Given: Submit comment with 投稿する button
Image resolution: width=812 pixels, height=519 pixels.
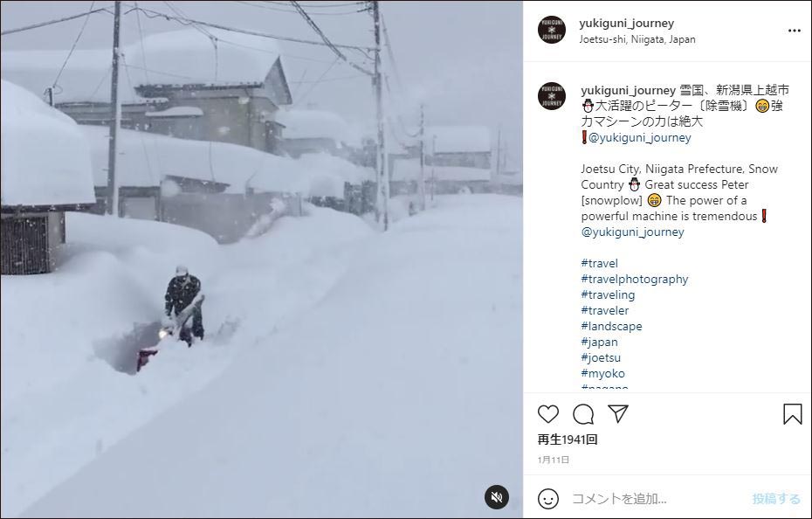Looking at the screenshot, I should coord(776,499).
